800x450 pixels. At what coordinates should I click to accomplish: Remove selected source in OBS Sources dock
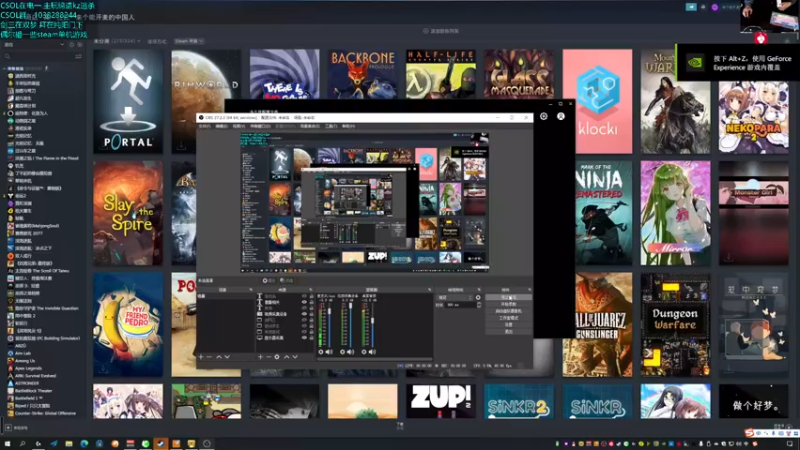pos(269,357)
